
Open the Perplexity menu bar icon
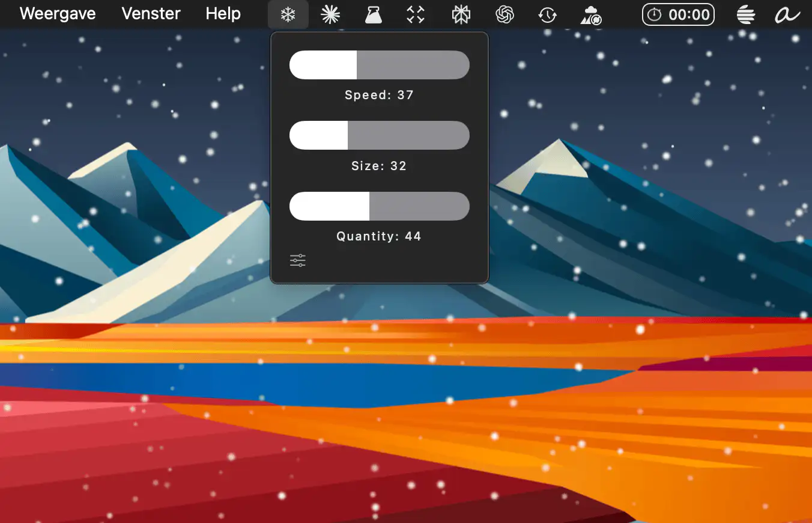click(461, 14)
